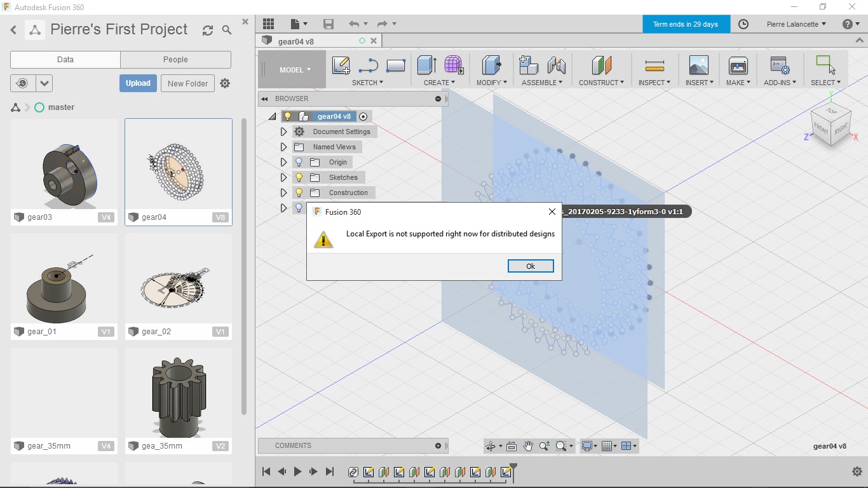
Task: Select the Rectangle sketch tool icon
Action: tap(395, 65)
